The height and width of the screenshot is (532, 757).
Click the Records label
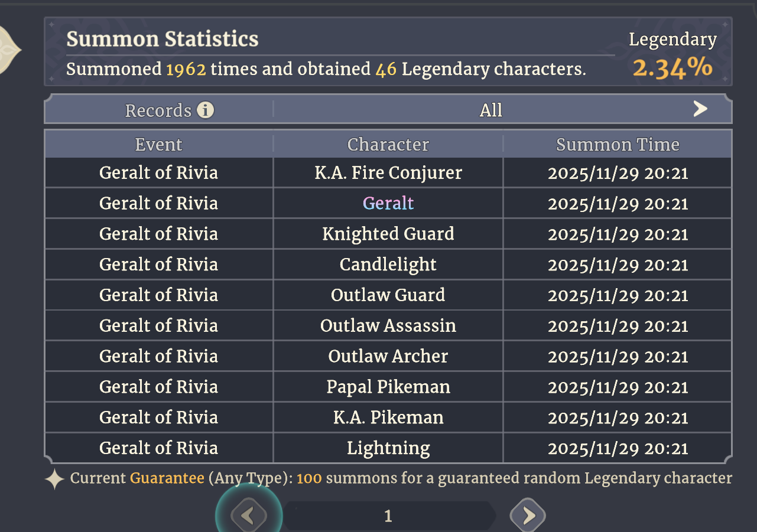point(158,110)
